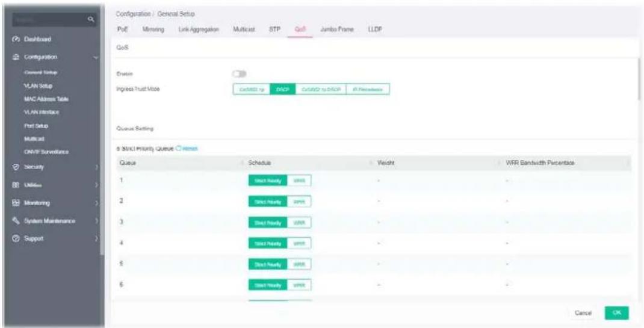Set queue 6 schedule to Strict Priority

coord(268,285)
